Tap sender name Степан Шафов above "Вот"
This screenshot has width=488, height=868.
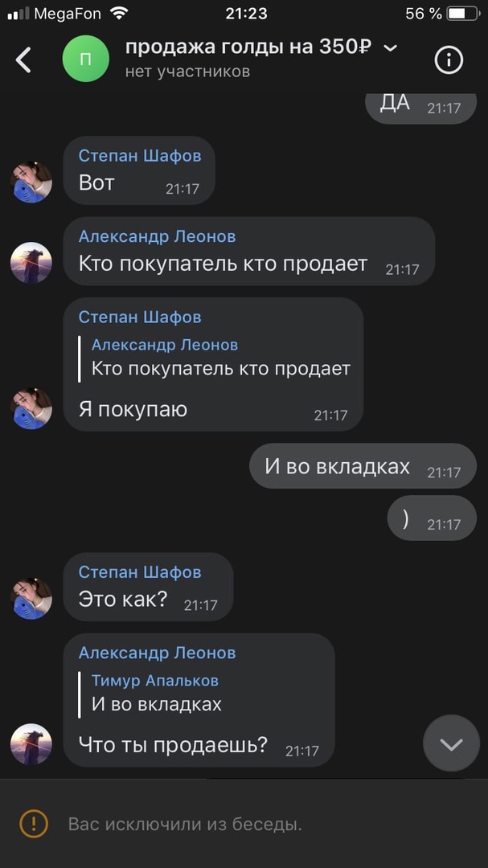point(140,156)
